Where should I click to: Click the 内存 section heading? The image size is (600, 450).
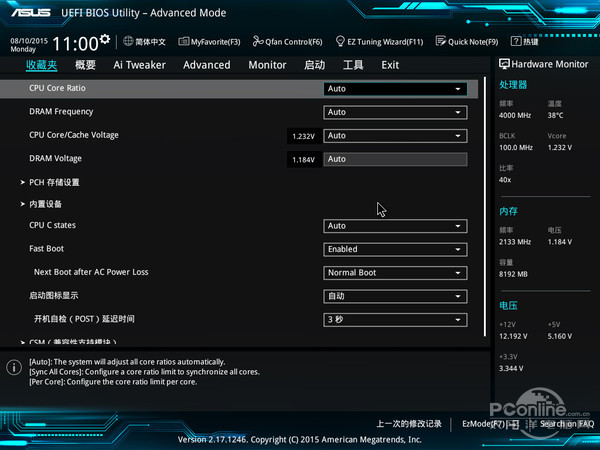[x=508, y=211]
